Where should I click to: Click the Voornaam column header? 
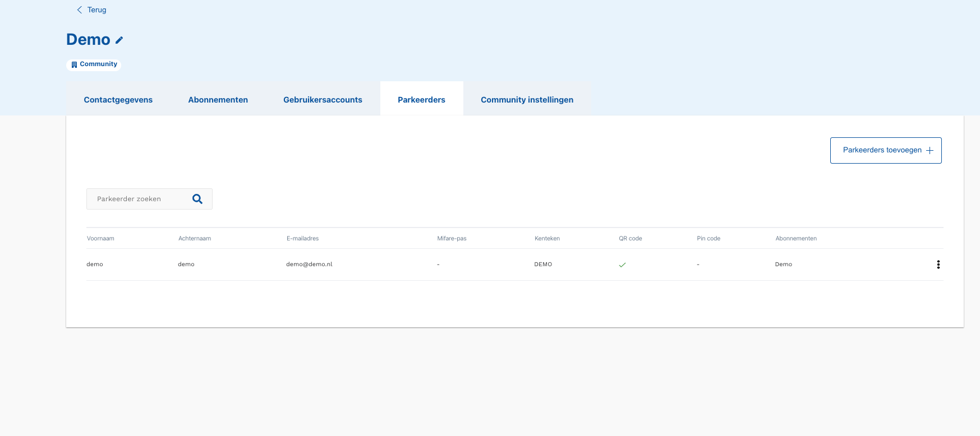pyautogui.click(x=100, y=239)
